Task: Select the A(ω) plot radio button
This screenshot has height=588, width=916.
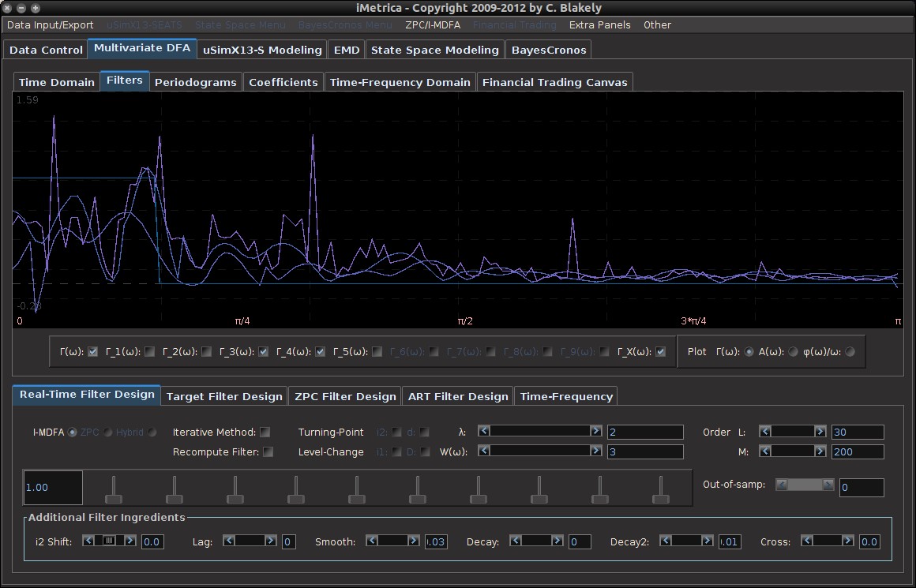Action: tap(792, 352)
